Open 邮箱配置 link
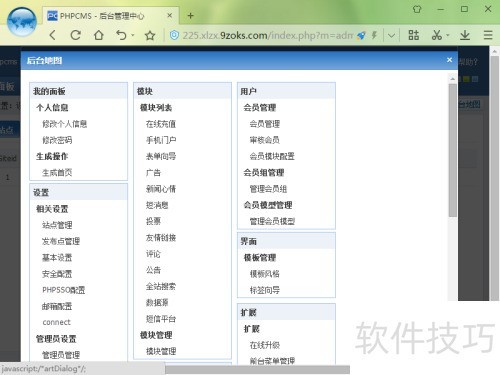Screen dimensions: 500x375 [x=57, y=306]
